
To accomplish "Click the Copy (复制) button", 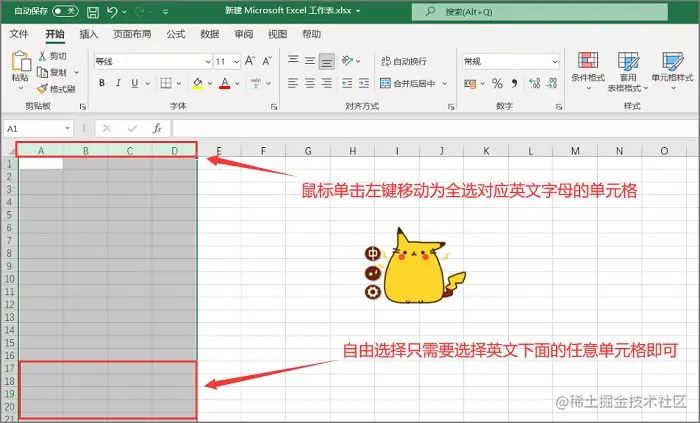I will click(52, 72).
